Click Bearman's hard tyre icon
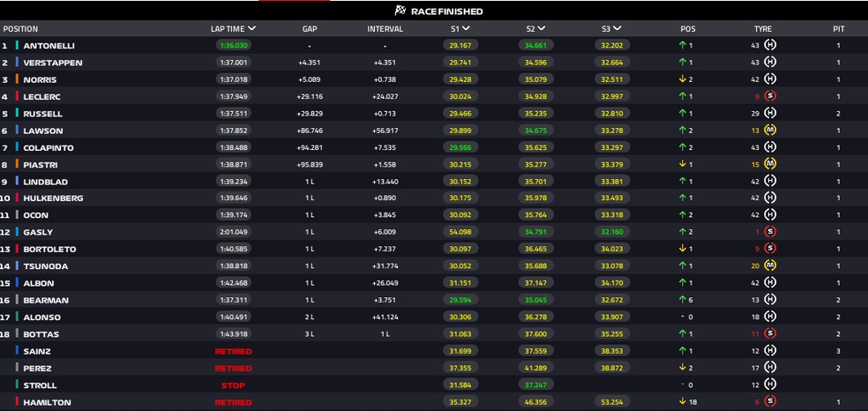This screenshot has height=411, width=868. pyautogui.click(x=769, y=299)
